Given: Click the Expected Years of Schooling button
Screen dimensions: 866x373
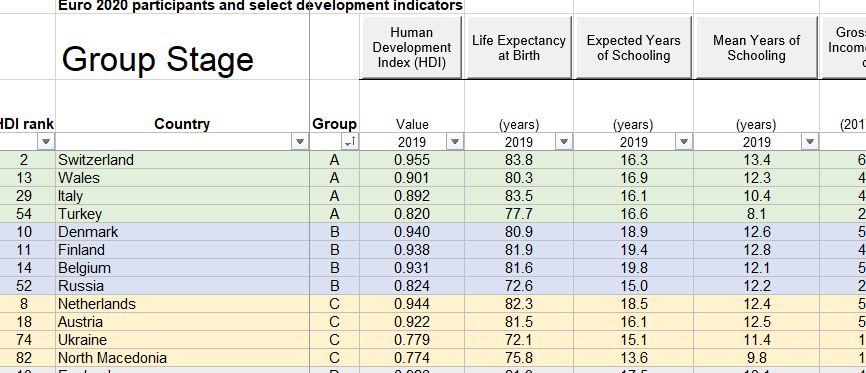Looking at the screenshot, I should tap(633, 48).
